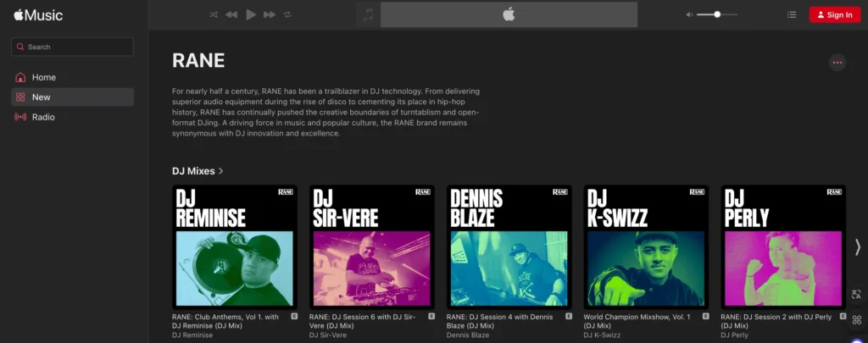Open RANE: Club Anthems, Vol. 1 title
Viewport: 868px width, 343px height.
(x=226, y=322)
